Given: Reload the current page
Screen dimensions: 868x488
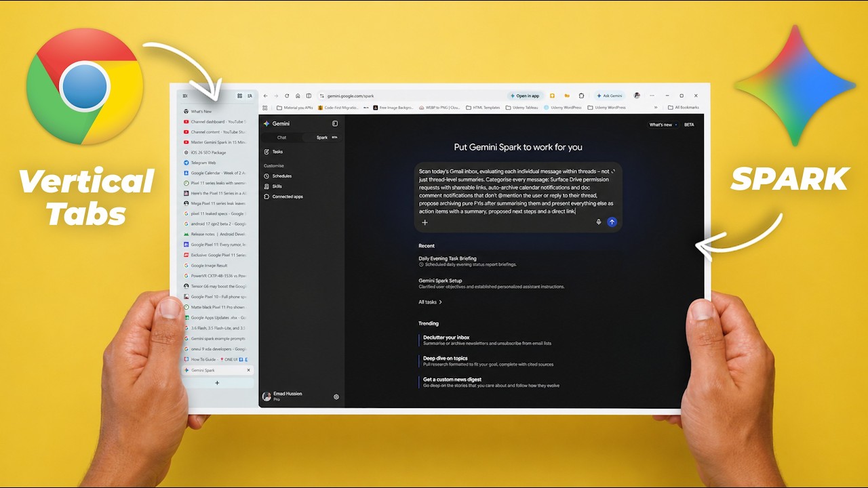Looking at the screenshot, I should coord(287,96).
